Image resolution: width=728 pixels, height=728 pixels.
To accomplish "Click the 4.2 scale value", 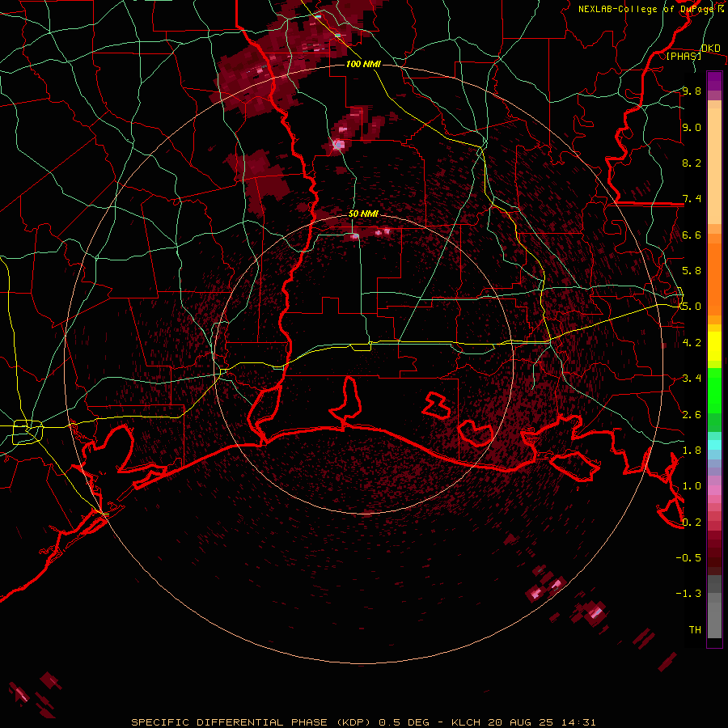I will tap(692, 343).
